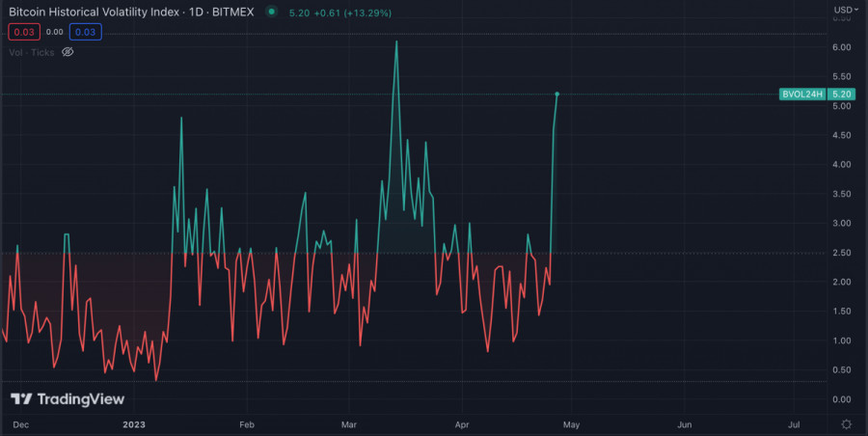Click the 2.50 level on price scale
868x436 pixels.
(841, 253)
